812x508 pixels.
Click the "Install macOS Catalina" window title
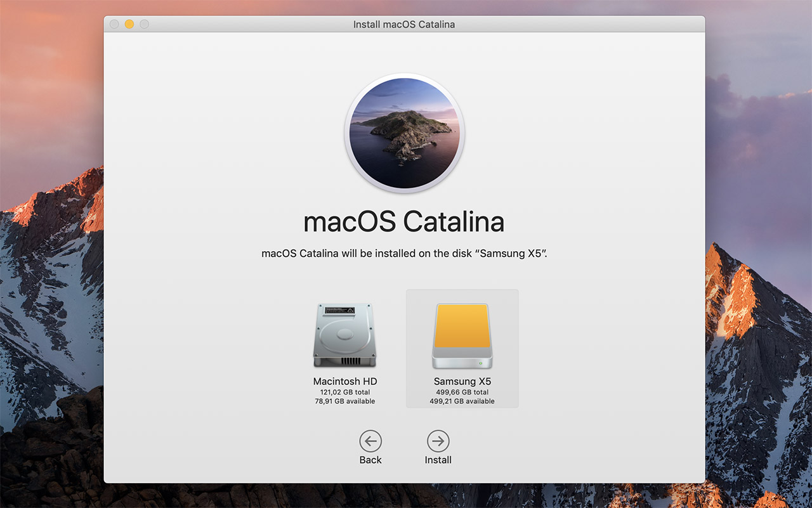tap(404, 25)
